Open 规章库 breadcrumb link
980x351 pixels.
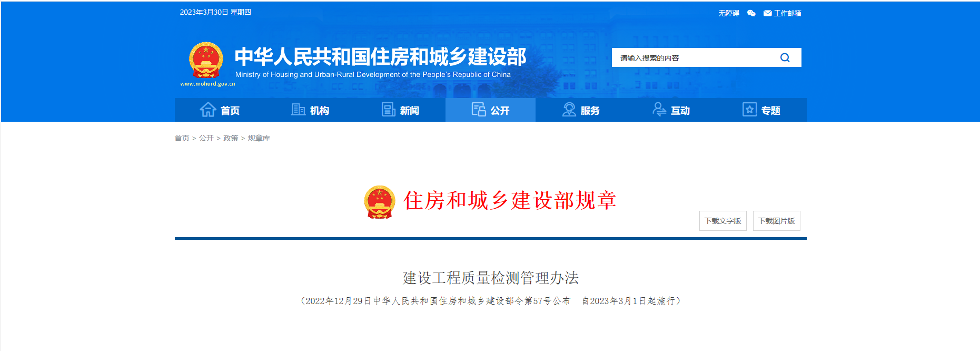tap(259, 138)
